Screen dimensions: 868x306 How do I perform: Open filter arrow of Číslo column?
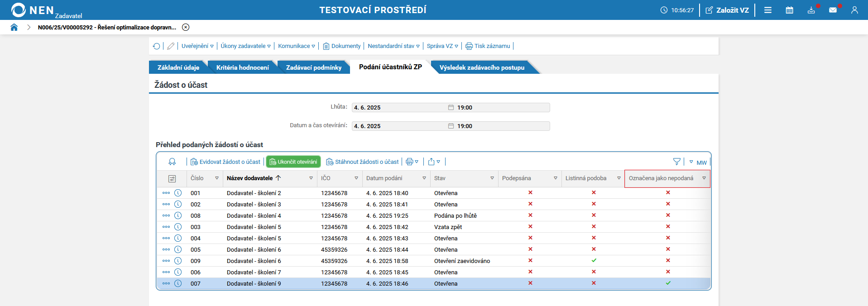217,178
